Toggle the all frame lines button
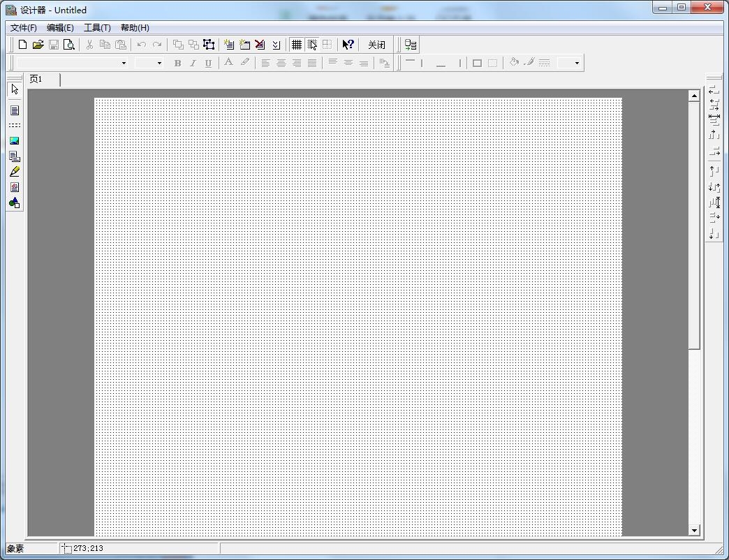This screenshot has width=729, height=560. tap(477, 63)
